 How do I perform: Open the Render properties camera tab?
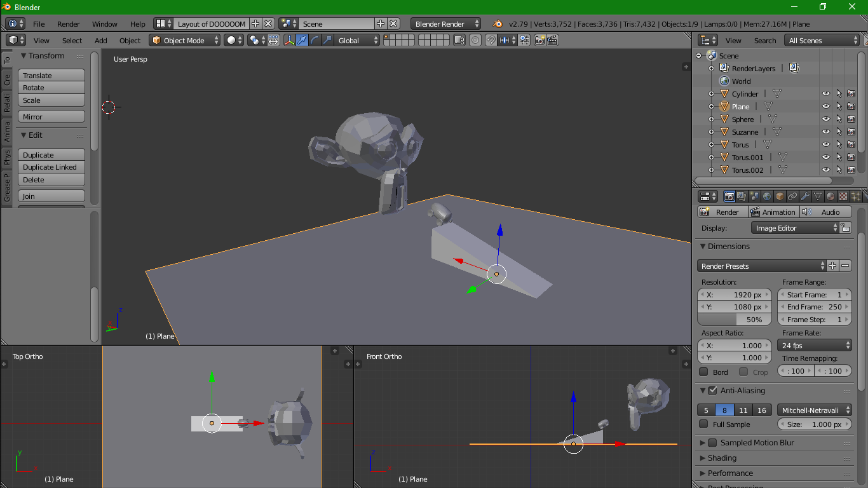729,196
